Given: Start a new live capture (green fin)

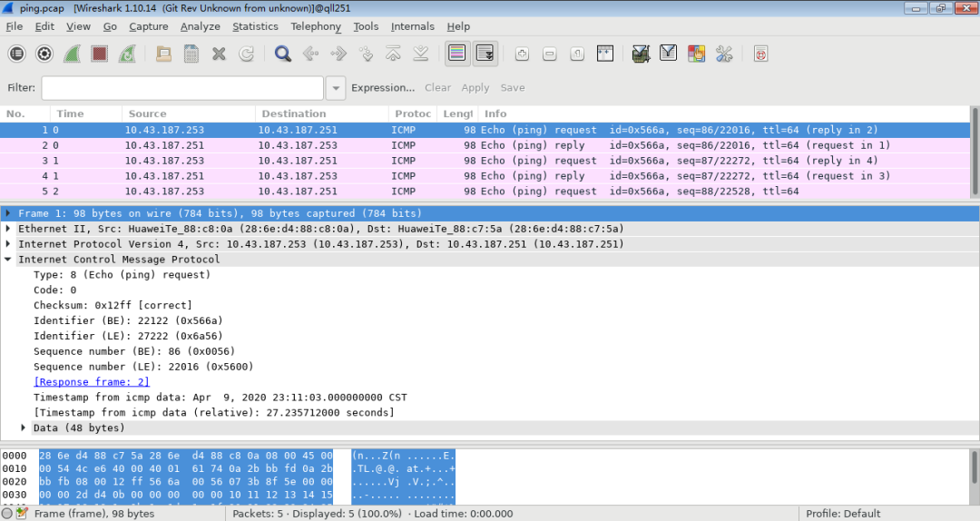Looking at the screenshot, I should click(x=72, y=54).
